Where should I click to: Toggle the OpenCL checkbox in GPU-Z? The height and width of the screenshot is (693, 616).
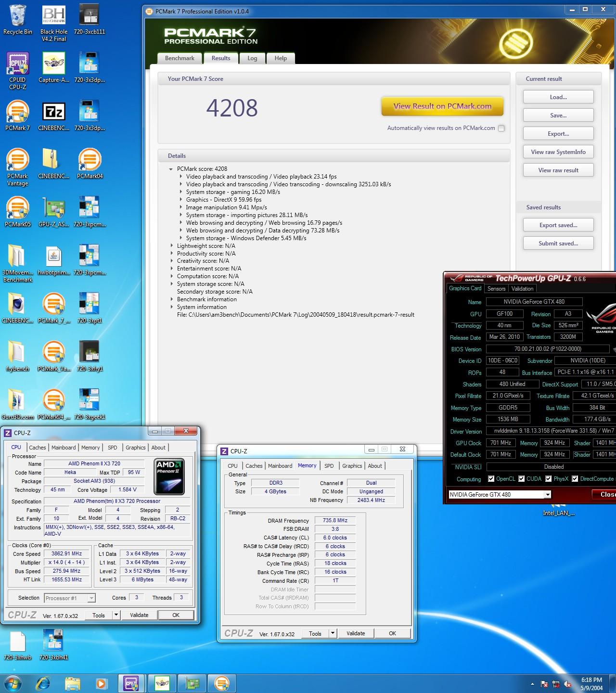pos(491,479)
